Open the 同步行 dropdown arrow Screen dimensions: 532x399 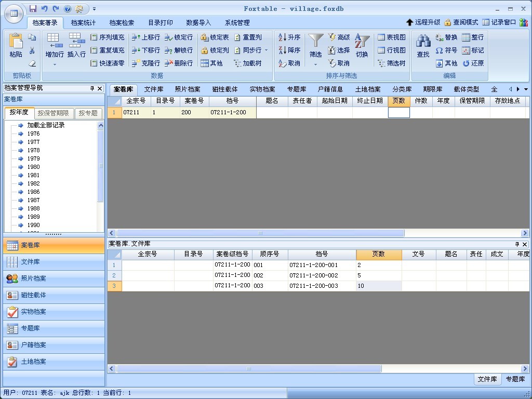click(x=267, y=50)
